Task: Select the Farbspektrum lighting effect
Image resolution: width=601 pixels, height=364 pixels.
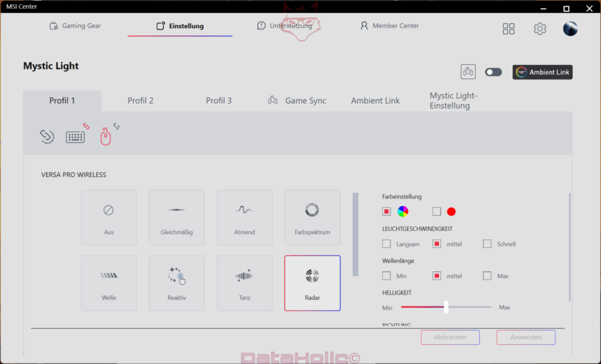Action: (312, 217)
